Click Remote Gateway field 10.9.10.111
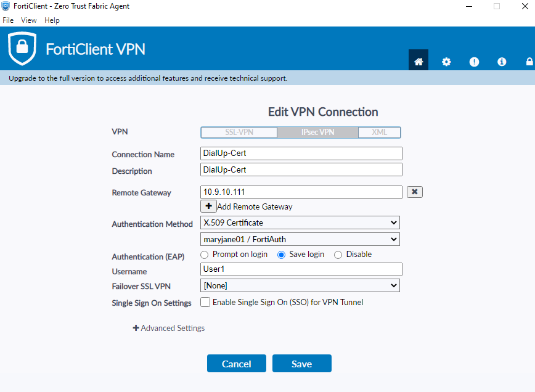The image size is (535, 392). click(x=301, y=192)
